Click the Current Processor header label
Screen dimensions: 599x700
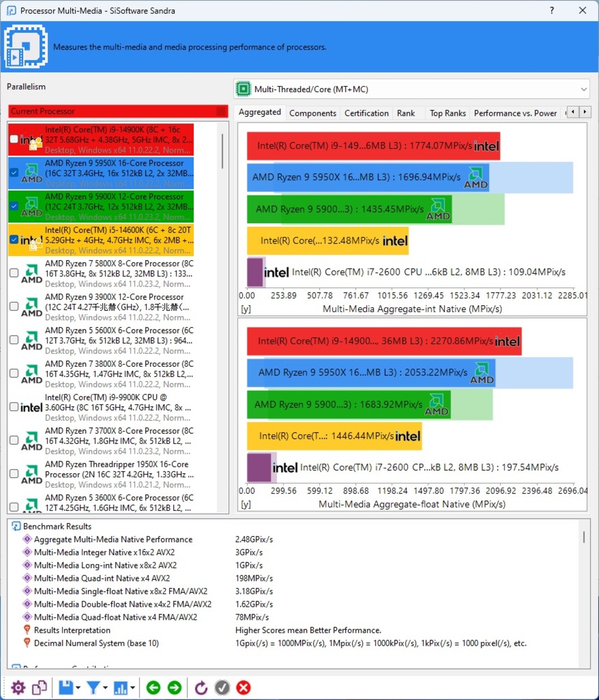[x=43, y=111]
